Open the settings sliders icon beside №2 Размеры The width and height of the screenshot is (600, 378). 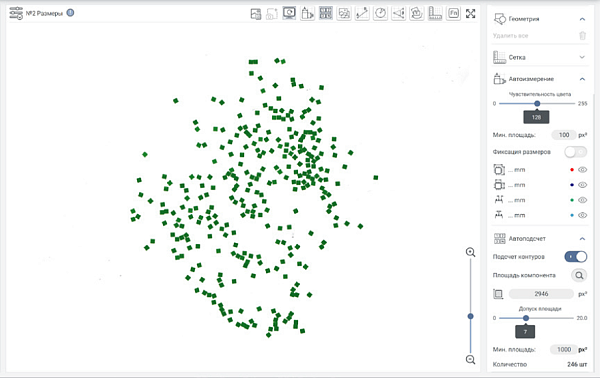point(16,13)
